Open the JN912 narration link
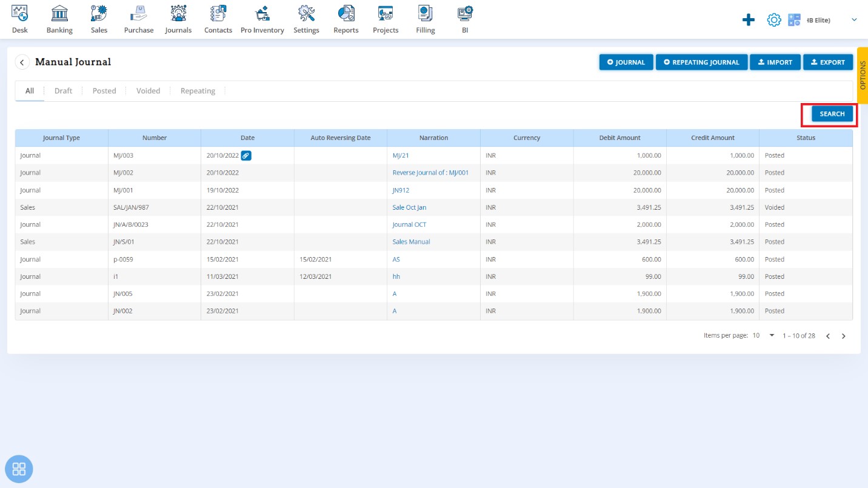868x488 pixels. [x=401, y=190]
